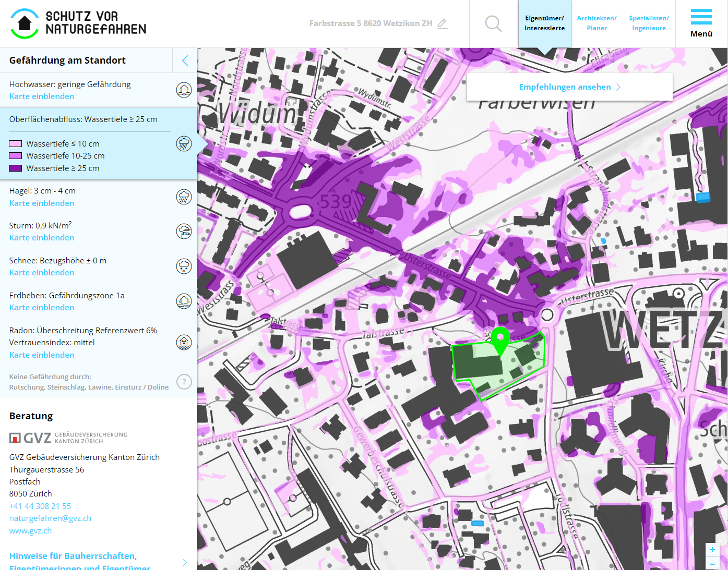Open the naturgefahren@gvz.ch email link

[50, 518]
